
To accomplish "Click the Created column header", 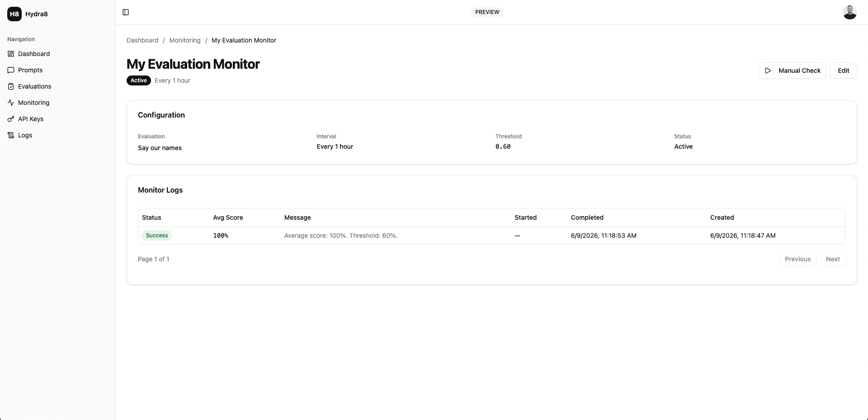I will [722, 217].
